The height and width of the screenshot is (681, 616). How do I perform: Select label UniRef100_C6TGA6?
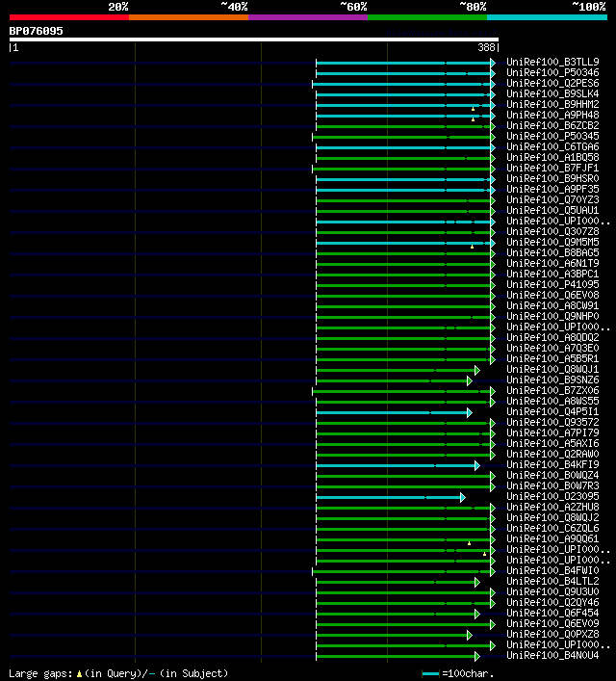[x=552, y=146]
